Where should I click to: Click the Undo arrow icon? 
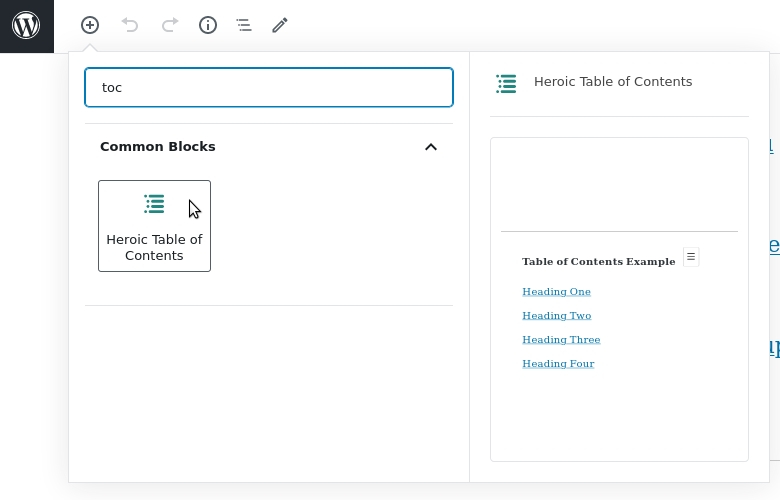pyautogui.click(x=130, y=25)
